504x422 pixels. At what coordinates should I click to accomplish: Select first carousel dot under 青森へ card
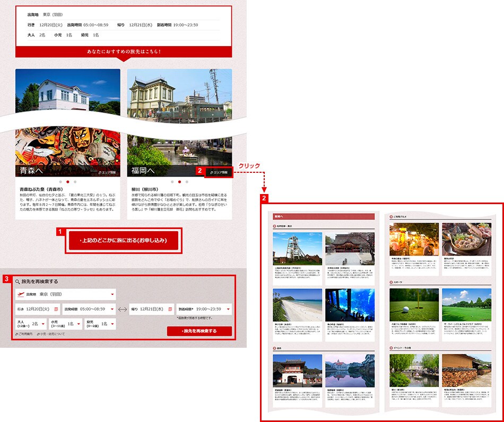(60, 182)
